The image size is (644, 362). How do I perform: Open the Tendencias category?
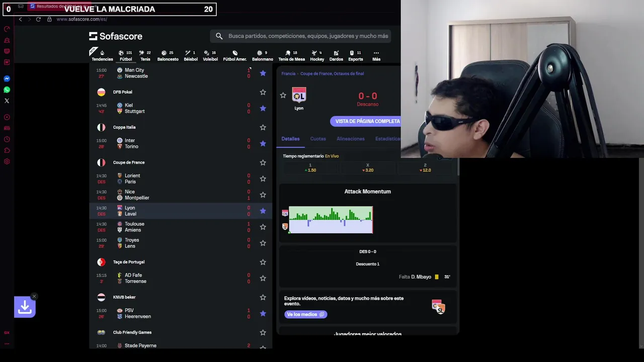102,56
